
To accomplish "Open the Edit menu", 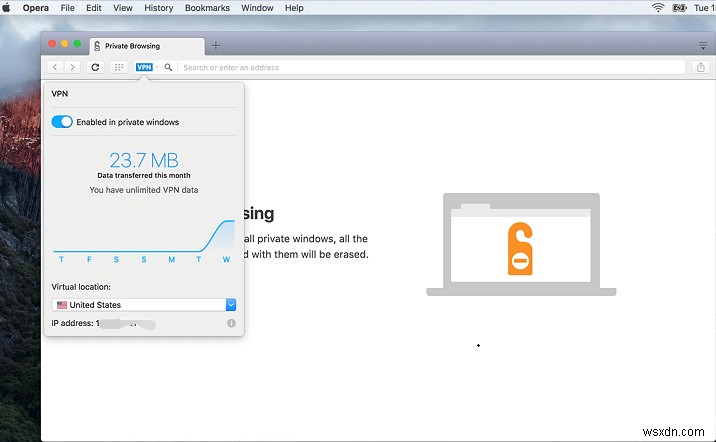I will click(x=94, y=8).
